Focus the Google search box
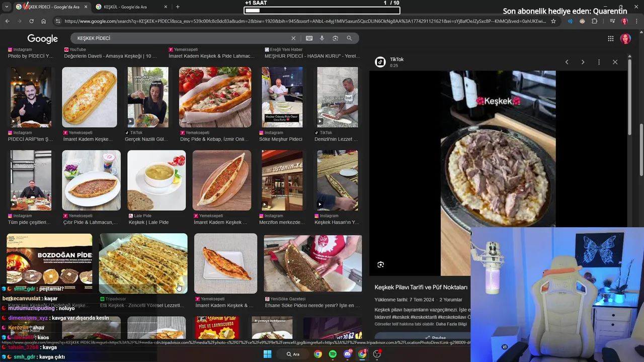The width and height of the screenshot is (644, 362). tap(181, 38)
